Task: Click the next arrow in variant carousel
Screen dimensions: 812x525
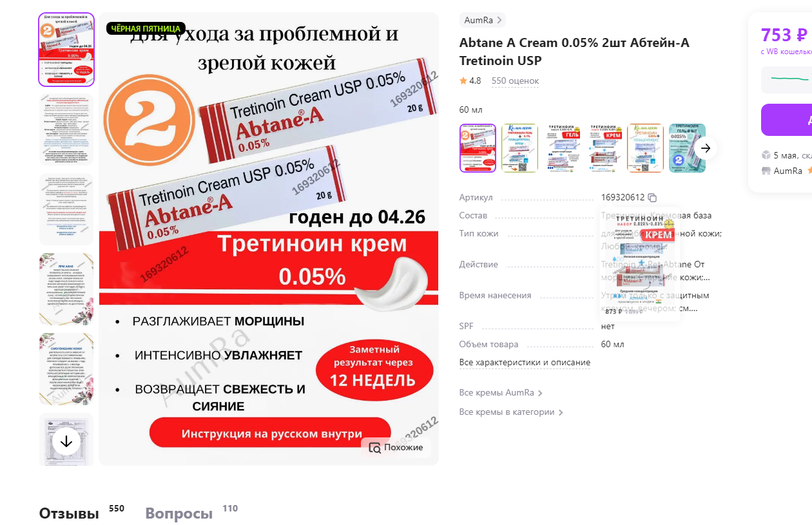Action: tap(706, 148)
